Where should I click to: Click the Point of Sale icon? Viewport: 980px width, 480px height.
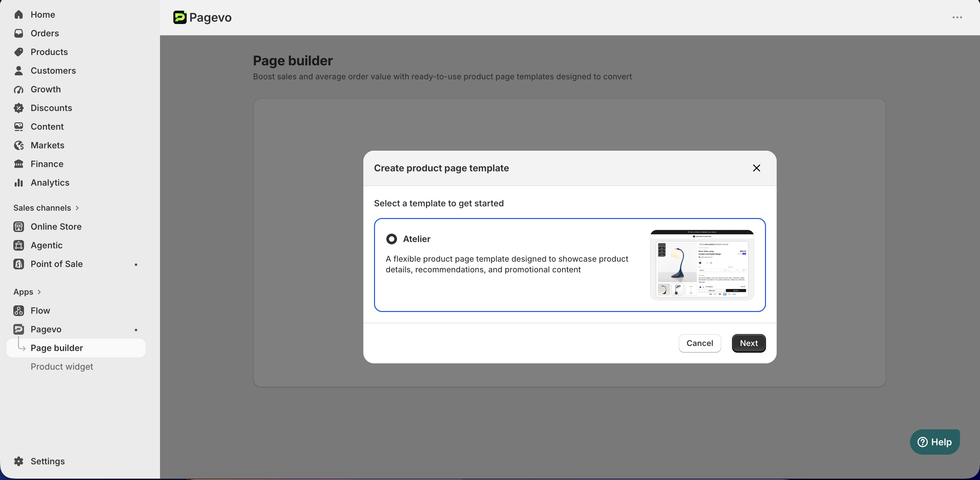click(x=19, y=264)
